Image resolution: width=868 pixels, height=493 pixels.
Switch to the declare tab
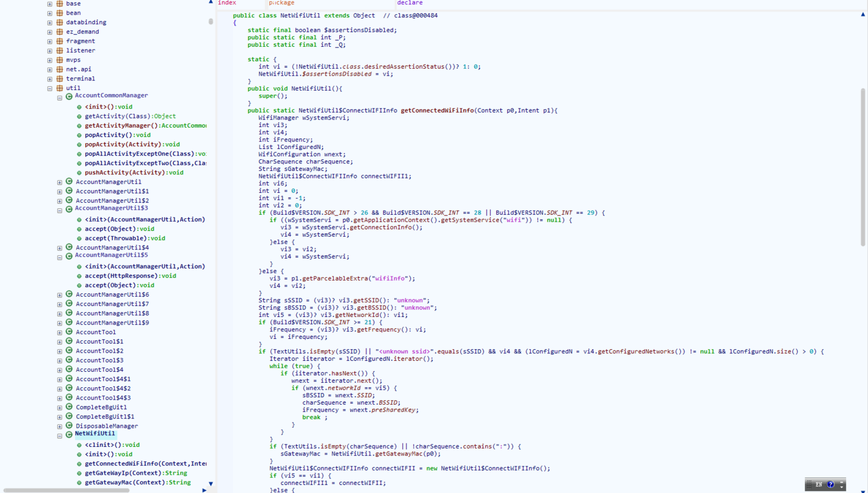pos(410,3)
